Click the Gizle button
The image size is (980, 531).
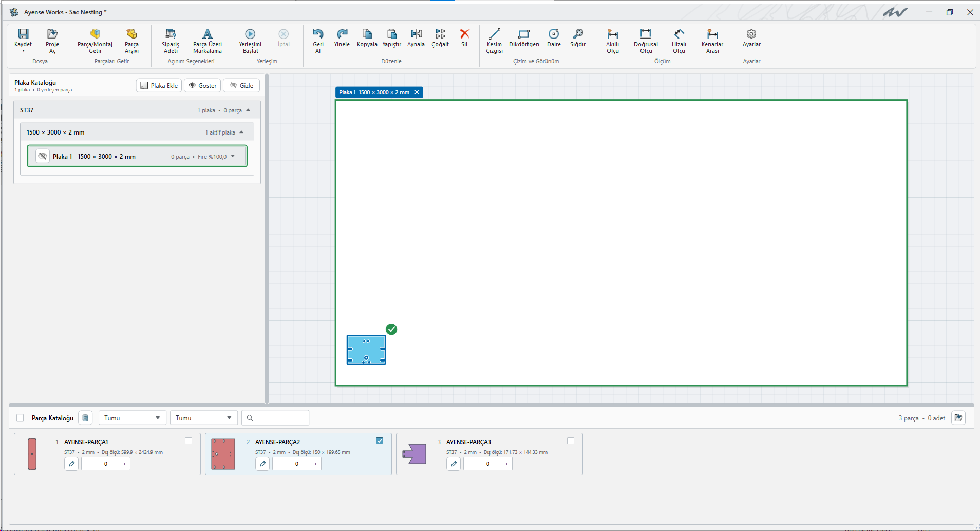click(x=241, y=85)
